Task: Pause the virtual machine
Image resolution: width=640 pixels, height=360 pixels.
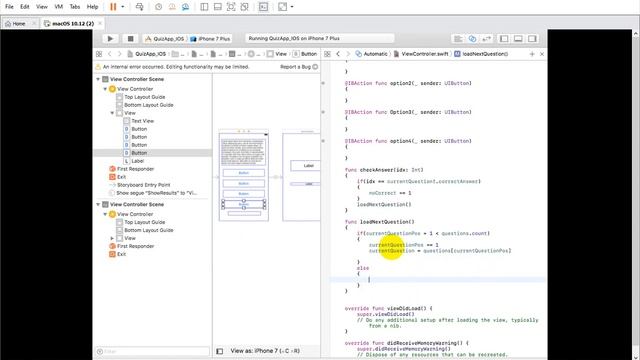Action: click(x=113, y=7)
